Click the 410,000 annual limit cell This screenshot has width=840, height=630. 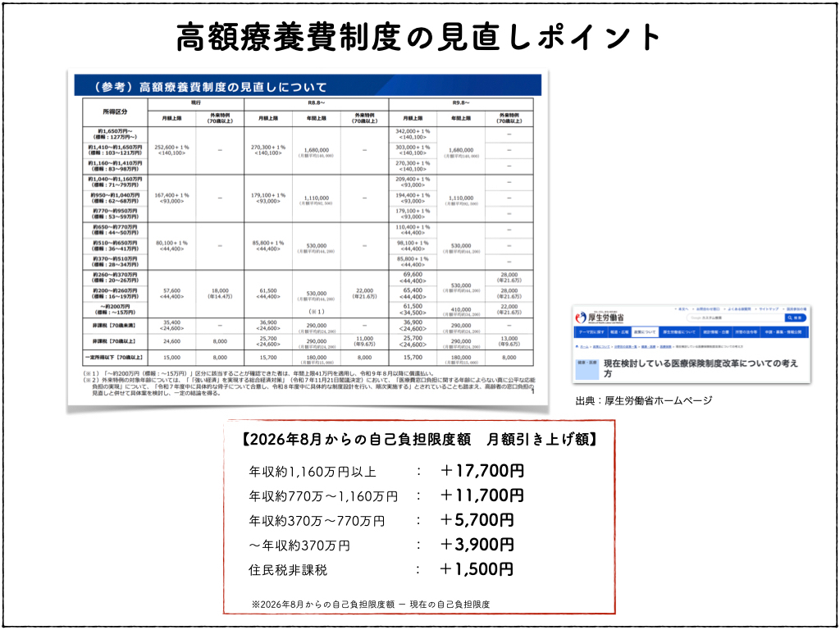(461, 311)
